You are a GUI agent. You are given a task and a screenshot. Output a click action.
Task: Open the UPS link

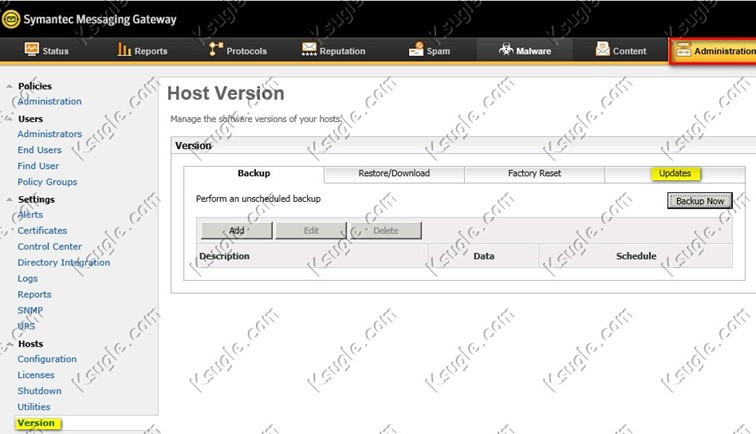coord(26,326)
